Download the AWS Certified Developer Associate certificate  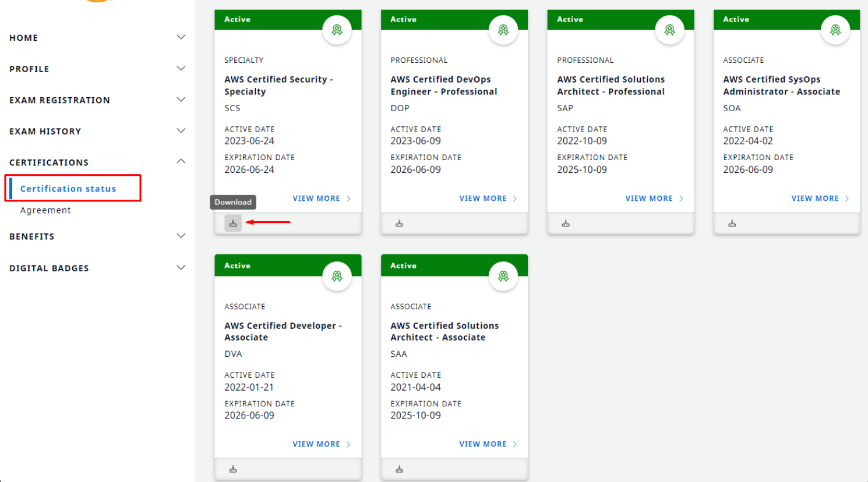pos(233,469)
